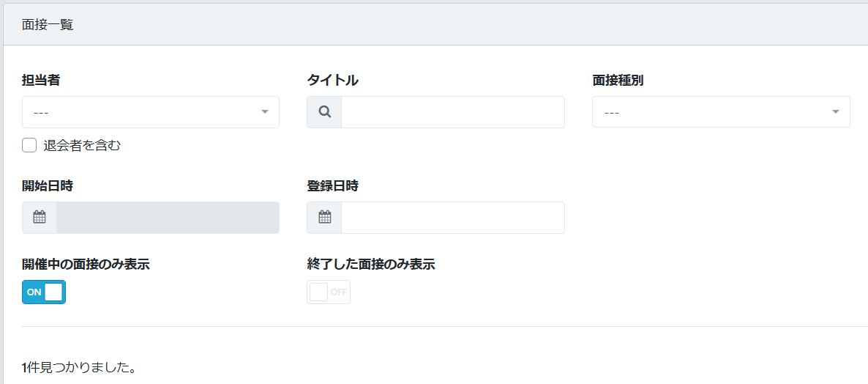The image size is (868, 384).
Task: Click the 面接種別 field label
Action: (618, 80)
